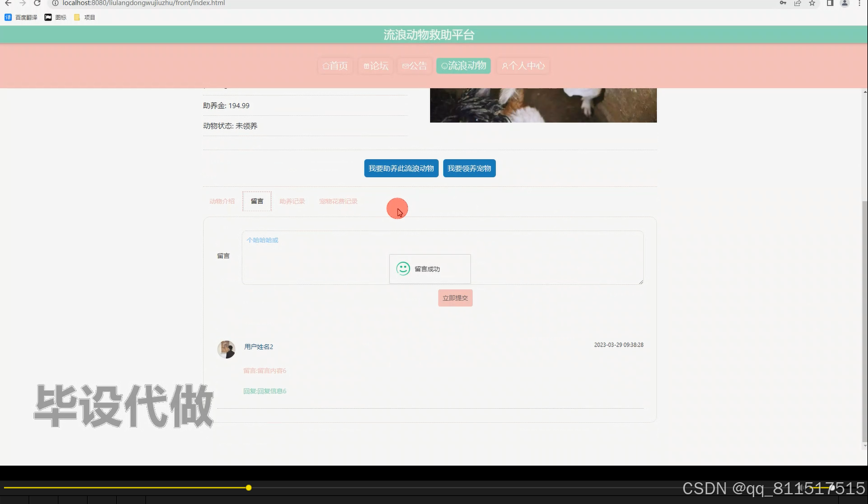868x504 pixels.
Task: Reload the page with refresh icon
Action: click(x=37, y=3)
